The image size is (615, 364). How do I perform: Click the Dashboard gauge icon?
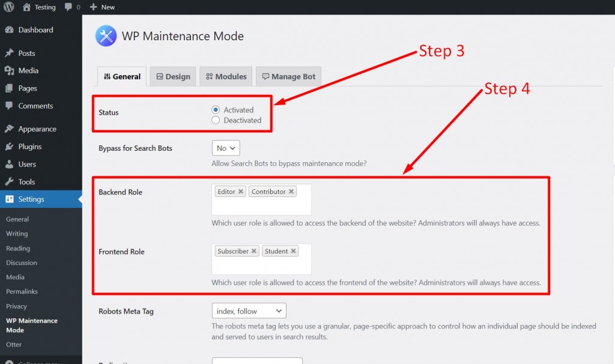click(x=10, y=30)
